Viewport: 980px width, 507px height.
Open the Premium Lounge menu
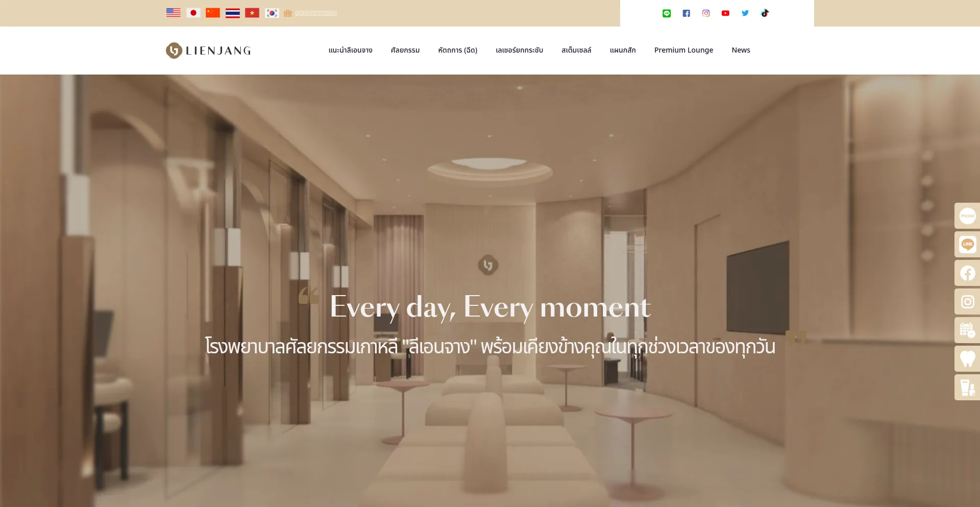[683, 50]
